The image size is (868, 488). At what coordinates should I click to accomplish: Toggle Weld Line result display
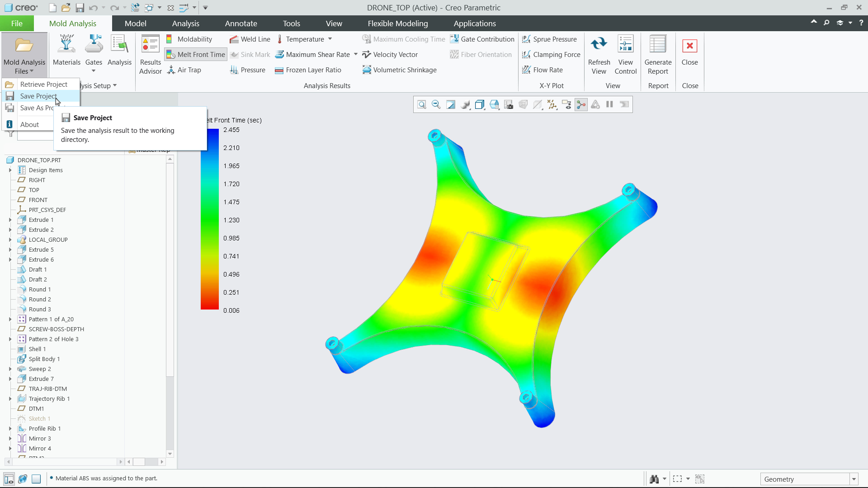tap(250, 39)
